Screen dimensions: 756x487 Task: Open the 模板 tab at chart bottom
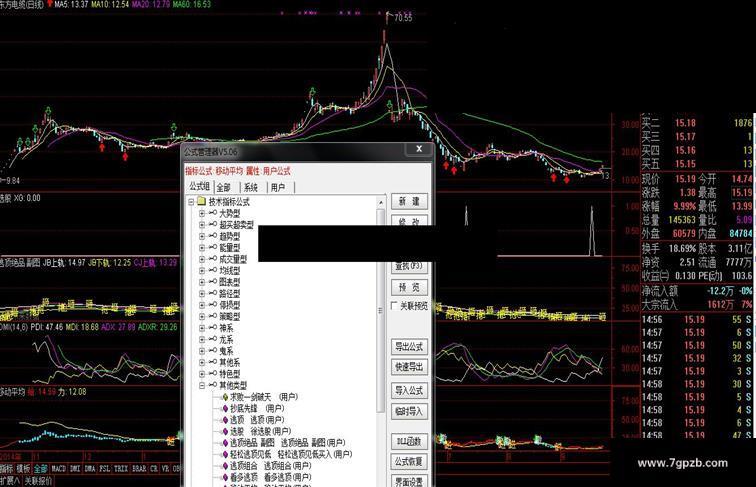(23, 468)
